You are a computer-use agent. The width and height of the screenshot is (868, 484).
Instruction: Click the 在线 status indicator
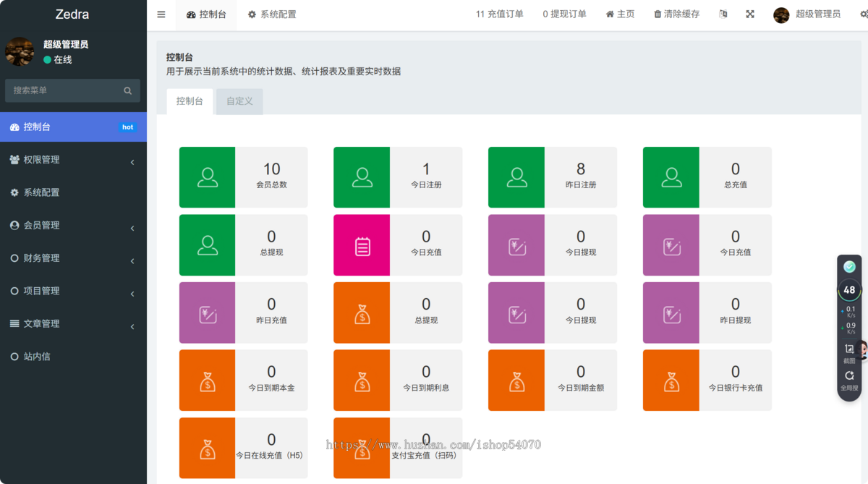[58, 60]
